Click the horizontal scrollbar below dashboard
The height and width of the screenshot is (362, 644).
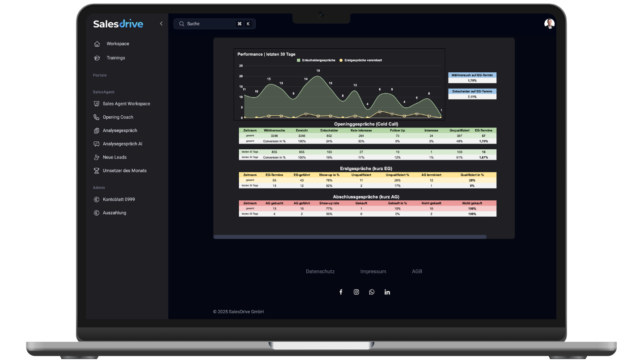click(350, 237)
